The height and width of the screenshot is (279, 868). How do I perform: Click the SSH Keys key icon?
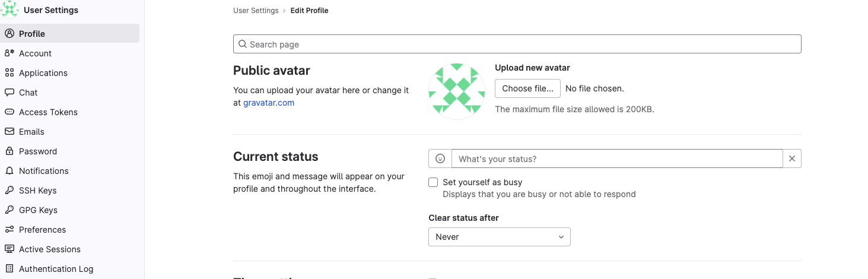pos(9,191)
